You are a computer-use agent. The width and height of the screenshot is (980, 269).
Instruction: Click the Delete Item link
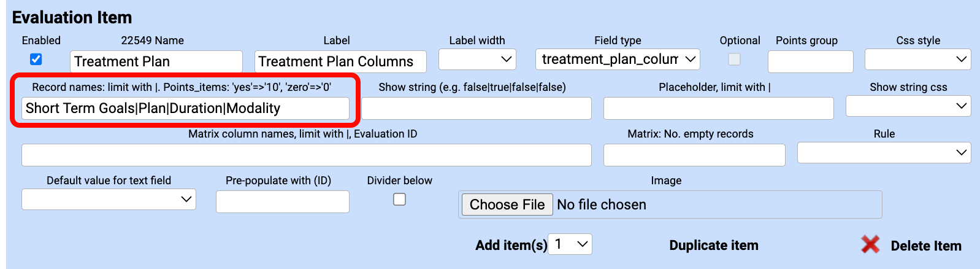(x=925, y=246)
